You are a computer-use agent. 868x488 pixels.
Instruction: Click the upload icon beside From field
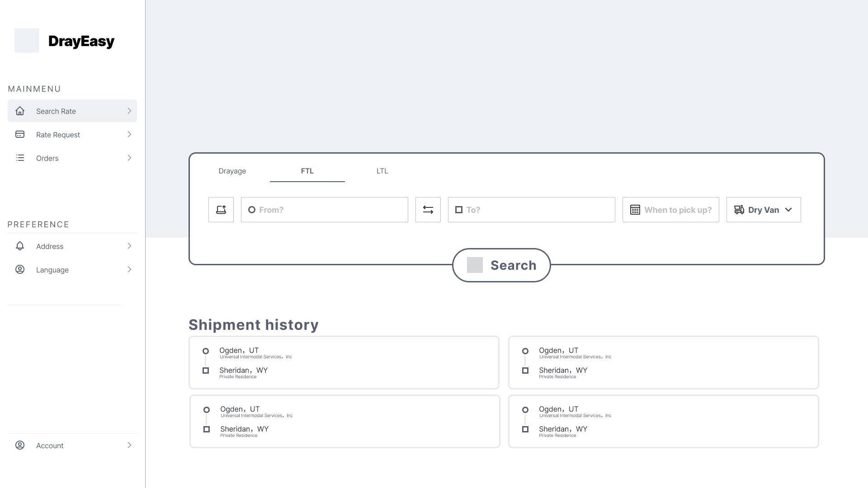(x=221, y=210)
